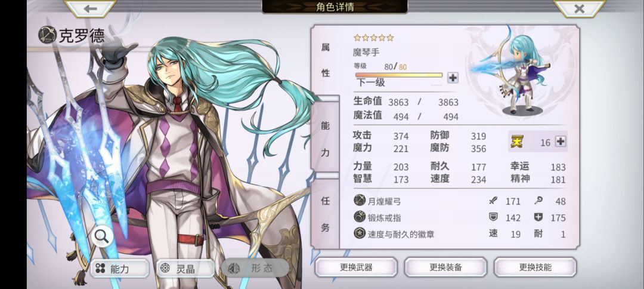Tap the magnifying glass to enlarge artwork
644x289 pixels.
click(x=101, y=236)
